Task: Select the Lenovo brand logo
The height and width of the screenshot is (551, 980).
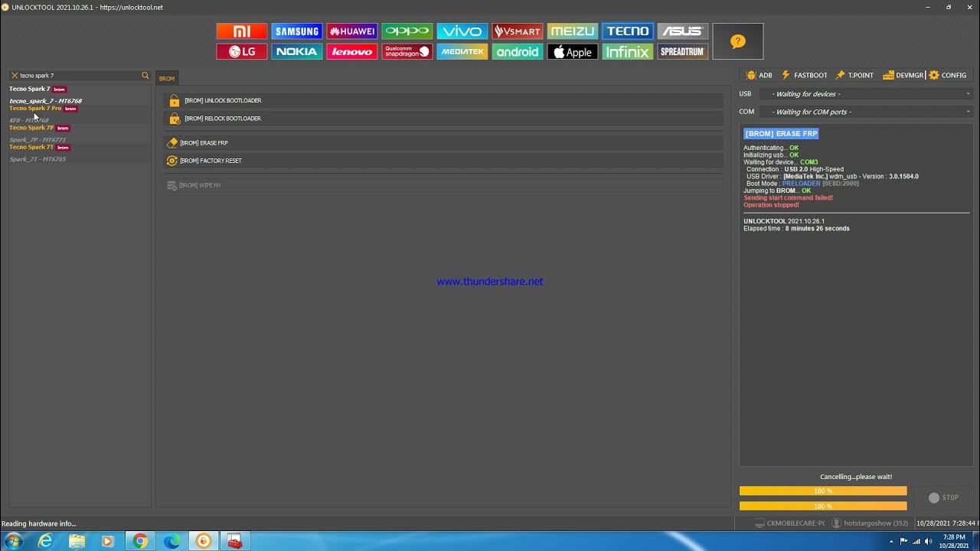Action: coord(352,52)
